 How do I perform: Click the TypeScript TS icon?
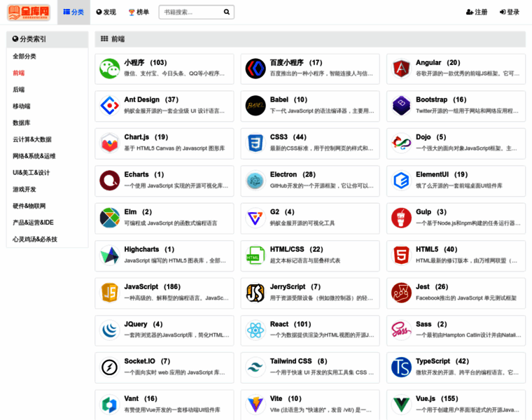tap(401, 367)
